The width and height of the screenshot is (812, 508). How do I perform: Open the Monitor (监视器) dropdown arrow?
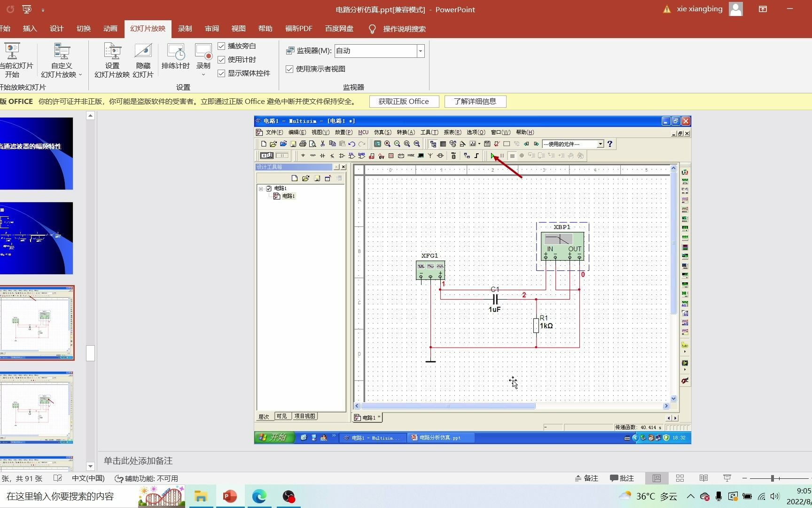pos(421,51)
